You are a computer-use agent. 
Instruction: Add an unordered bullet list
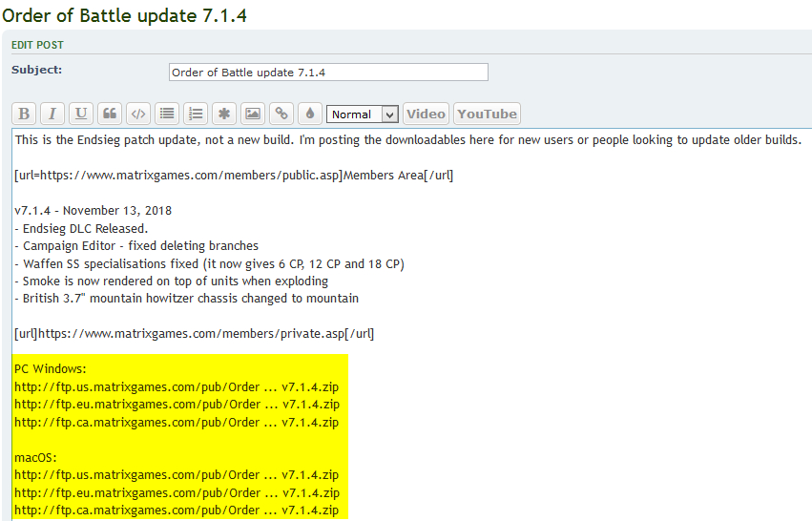[167, 114]
